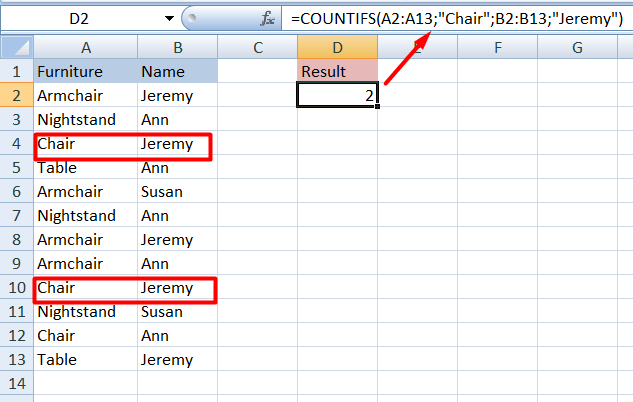Click Nightstand cell in row 7
This screenshot has height=402, width=633.
pos(86,216)
